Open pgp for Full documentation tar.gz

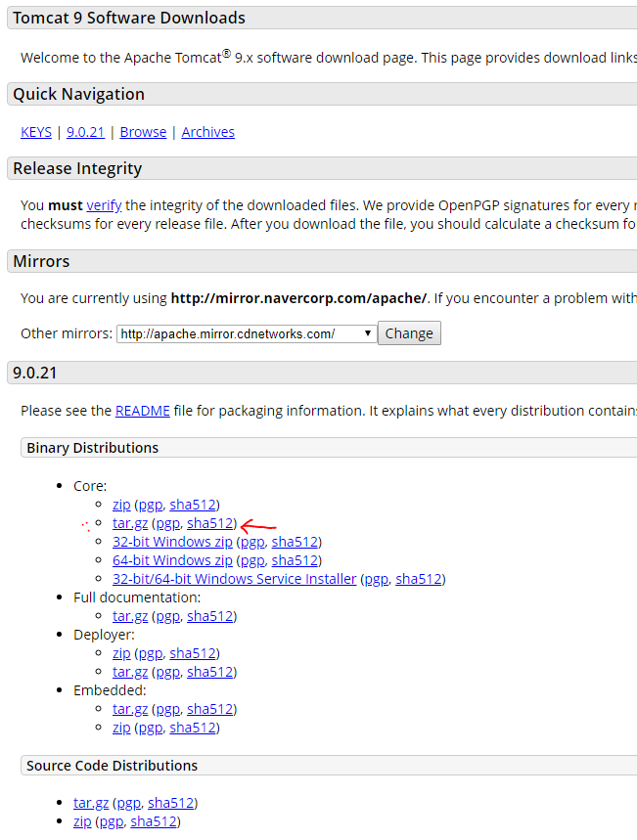coord(168,616)
